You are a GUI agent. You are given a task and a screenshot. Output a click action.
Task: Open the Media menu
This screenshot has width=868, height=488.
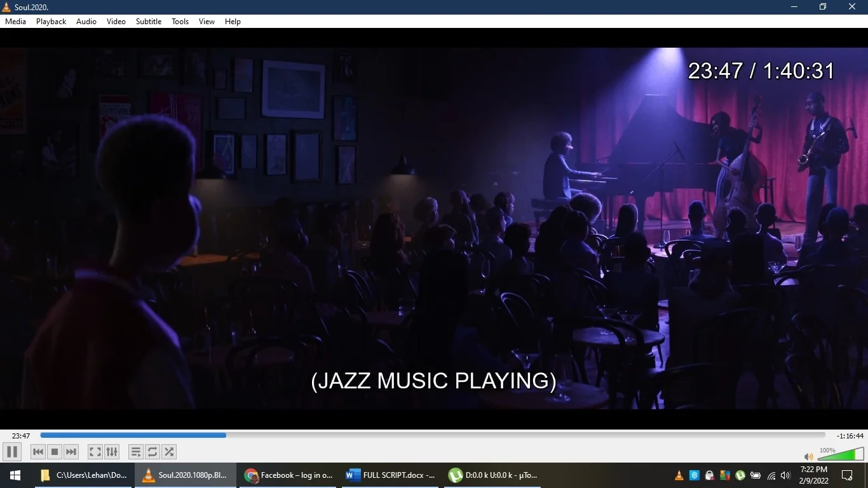point(16,22)
